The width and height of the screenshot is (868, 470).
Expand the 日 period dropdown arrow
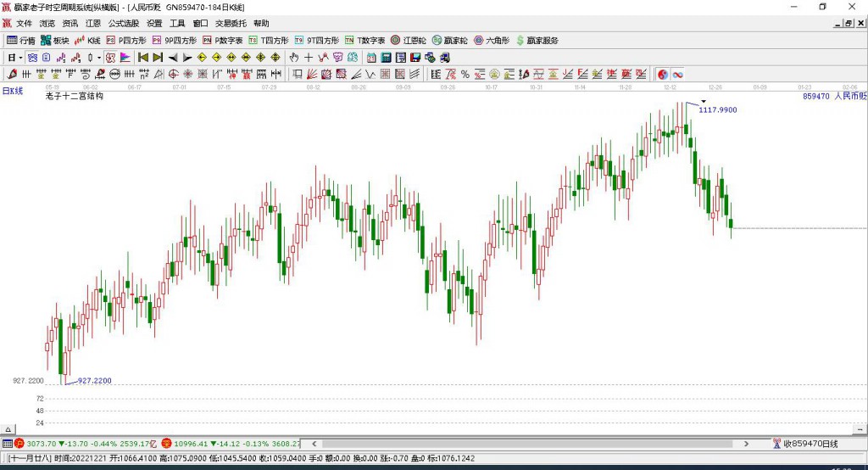(x=20, y=58)
